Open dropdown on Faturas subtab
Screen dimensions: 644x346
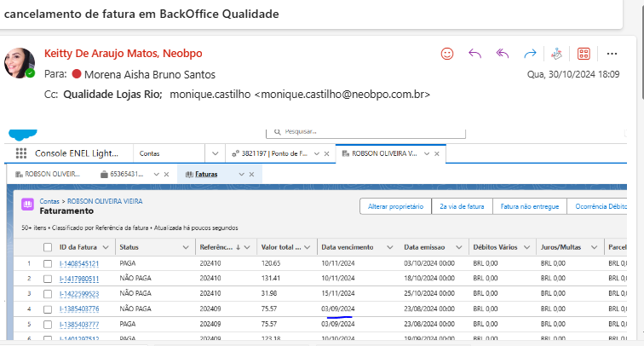[x=242, y=174]
